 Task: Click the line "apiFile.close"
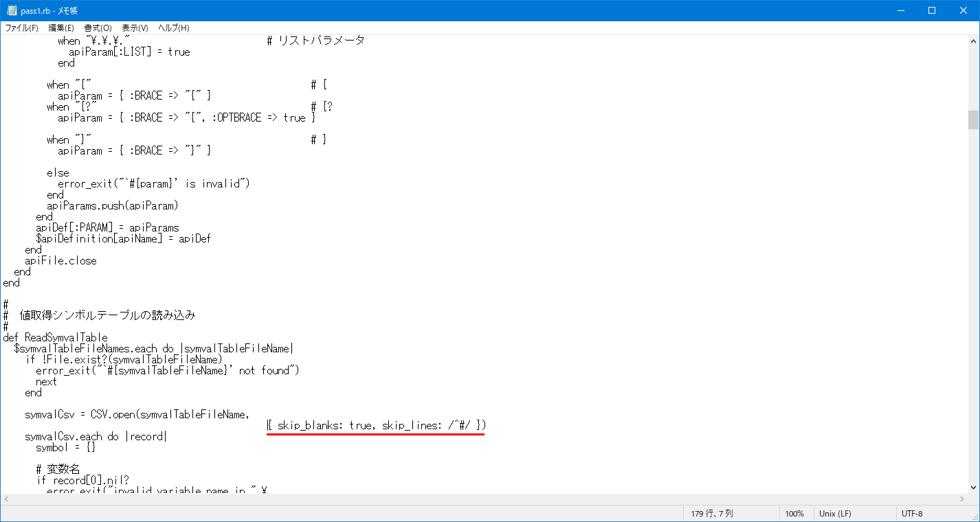(60, 260)
